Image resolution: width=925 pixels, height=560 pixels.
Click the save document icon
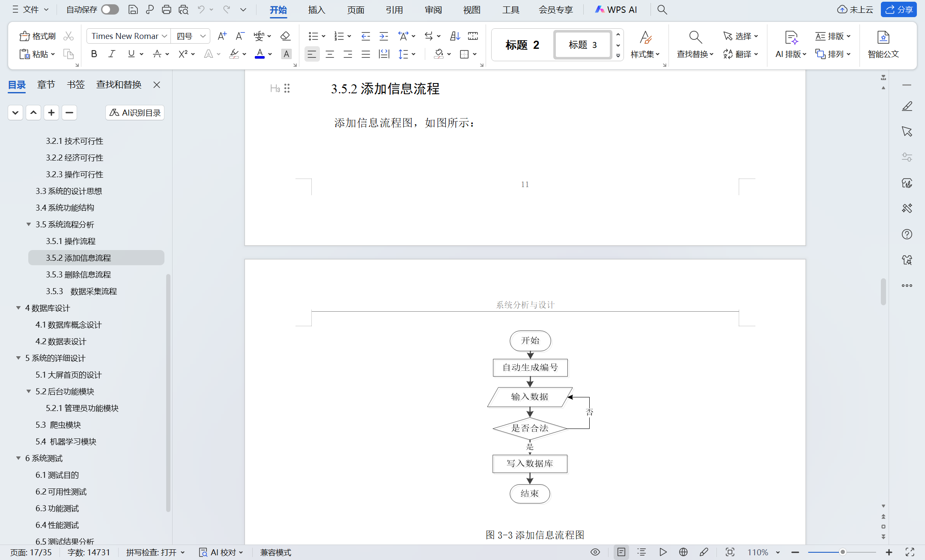[x=133, y=9]
